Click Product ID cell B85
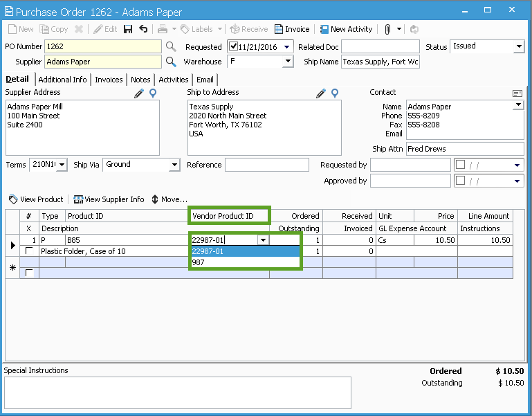Screen dimensions: 532x416 pyautogui.click(x=127, y=240)
